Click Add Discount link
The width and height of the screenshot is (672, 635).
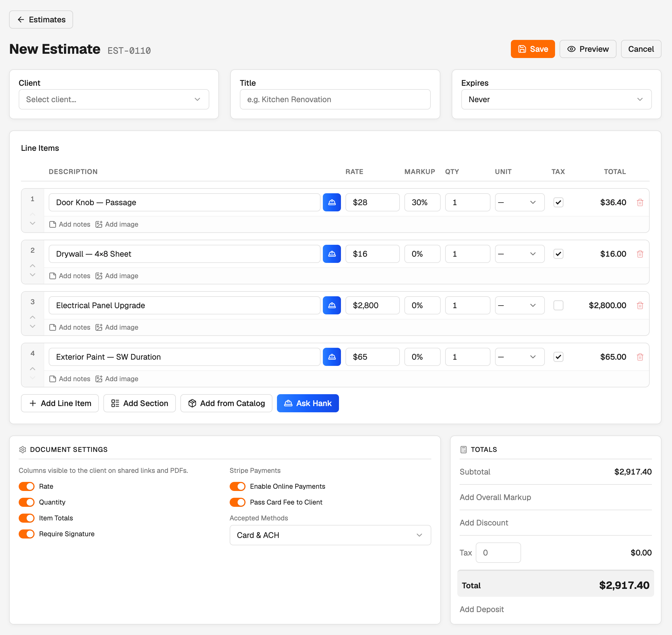(484, 523)
